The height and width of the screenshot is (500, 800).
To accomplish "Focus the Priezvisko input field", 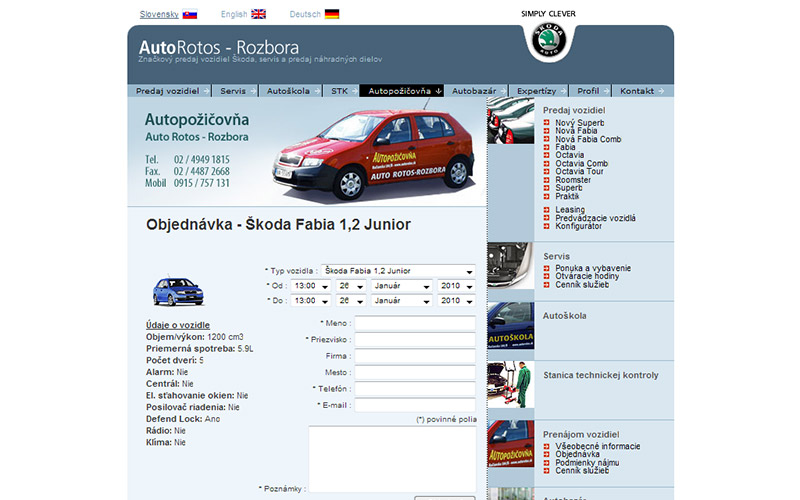I will point(415,339).
